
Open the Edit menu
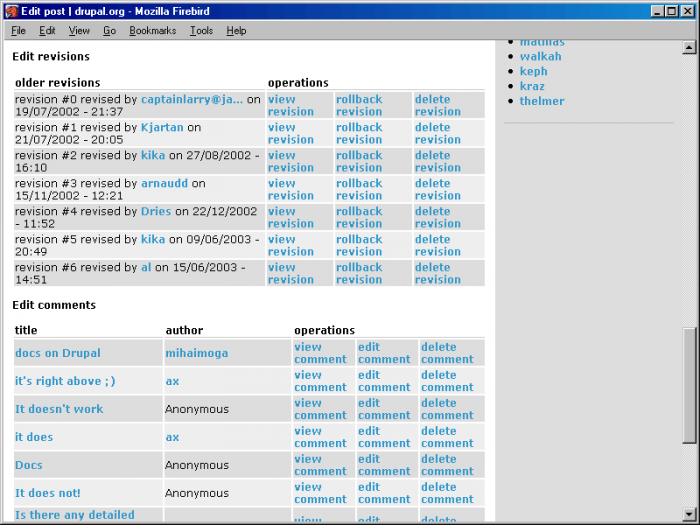[x=47, y=31]
